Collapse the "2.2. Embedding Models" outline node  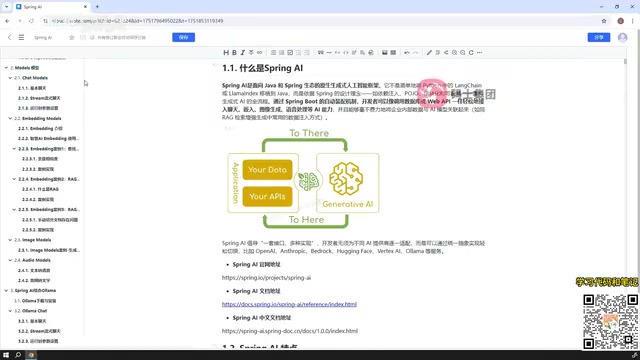[x=10, y=118]
